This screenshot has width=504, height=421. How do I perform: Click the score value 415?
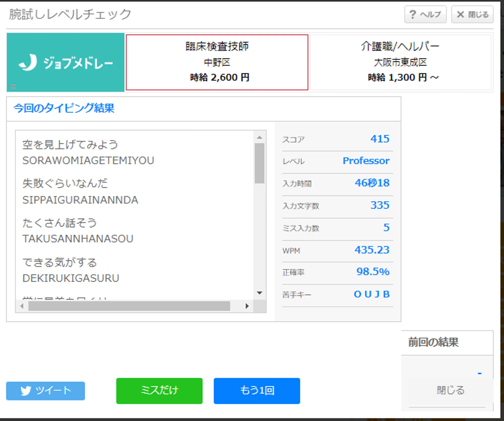pyautogui.click(x=380, y=139)
